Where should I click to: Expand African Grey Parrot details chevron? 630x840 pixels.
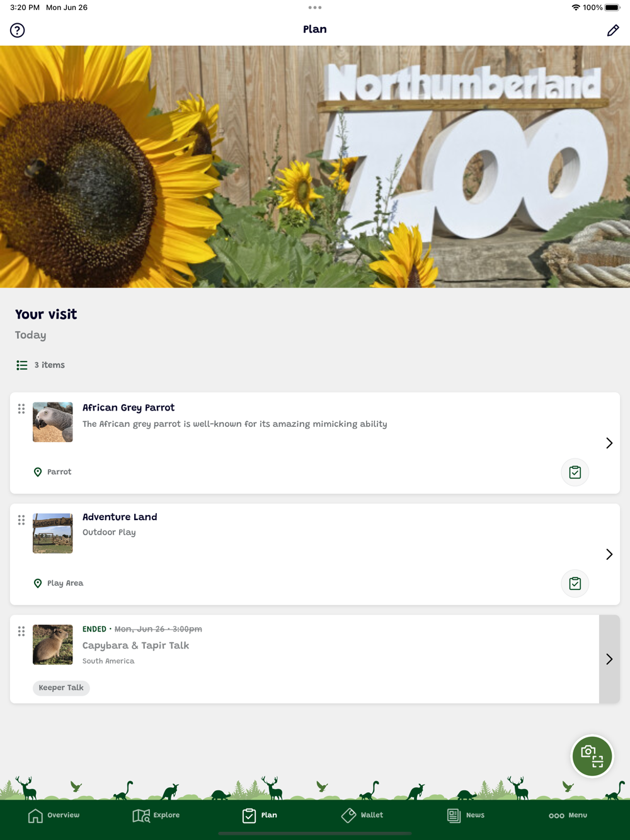click(x=609, y=443)
